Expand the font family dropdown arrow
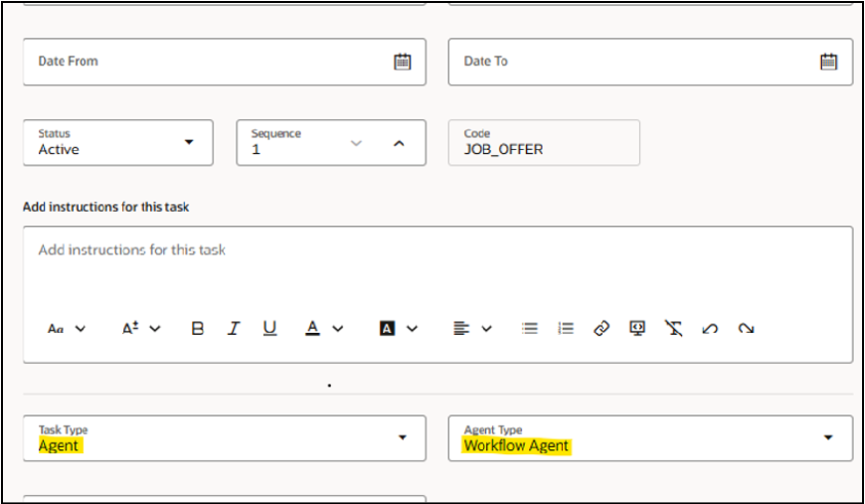 pos(81,329)
